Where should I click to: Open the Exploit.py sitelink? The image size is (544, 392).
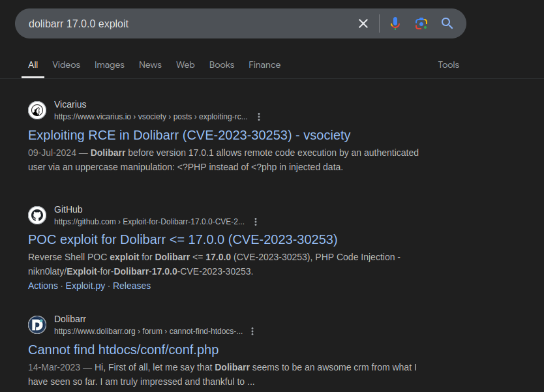coord(85,286)
